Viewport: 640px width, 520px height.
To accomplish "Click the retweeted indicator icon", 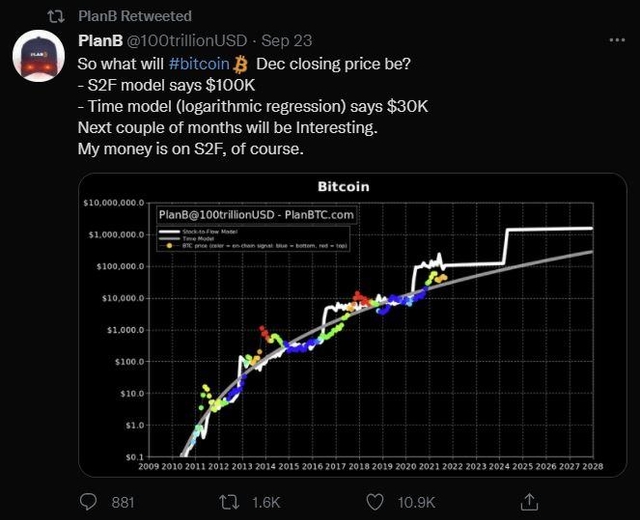I will 57,16.
